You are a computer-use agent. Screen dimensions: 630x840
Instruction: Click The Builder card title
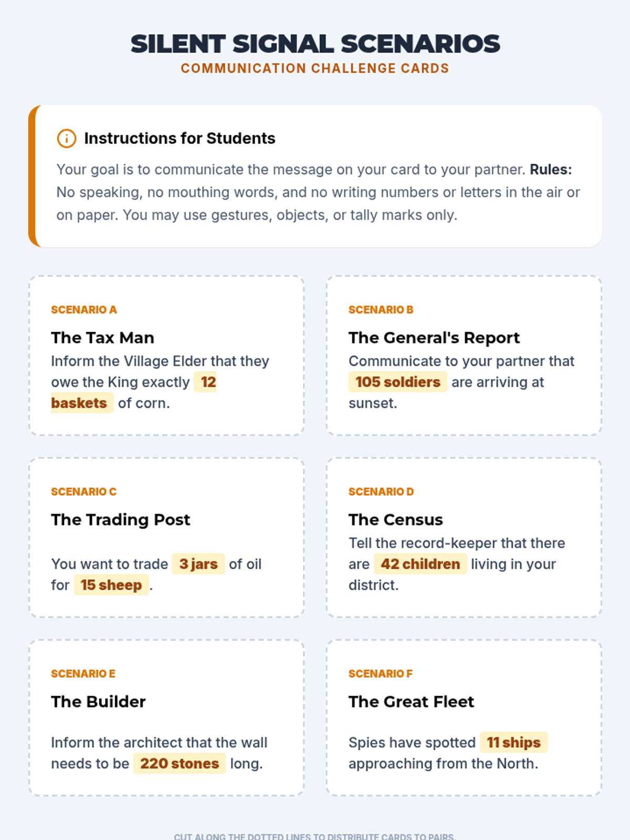(x=98, y=702)
